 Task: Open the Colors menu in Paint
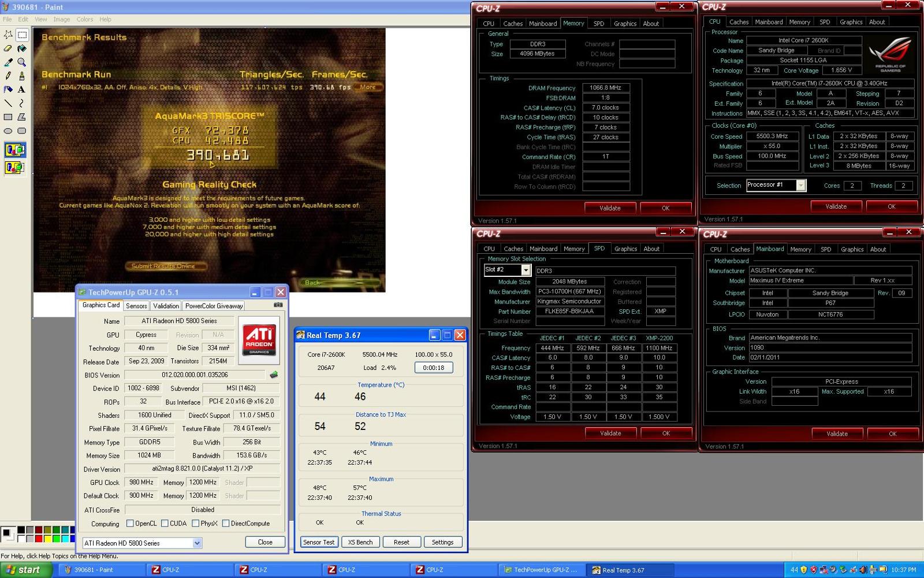click(x=85, y=19)
